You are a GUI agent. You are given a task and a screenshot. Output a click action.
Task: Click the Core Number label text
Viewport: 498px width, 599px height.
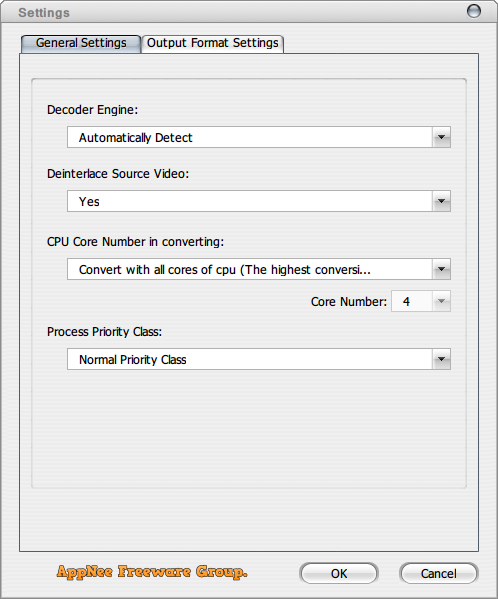[349, 302]
